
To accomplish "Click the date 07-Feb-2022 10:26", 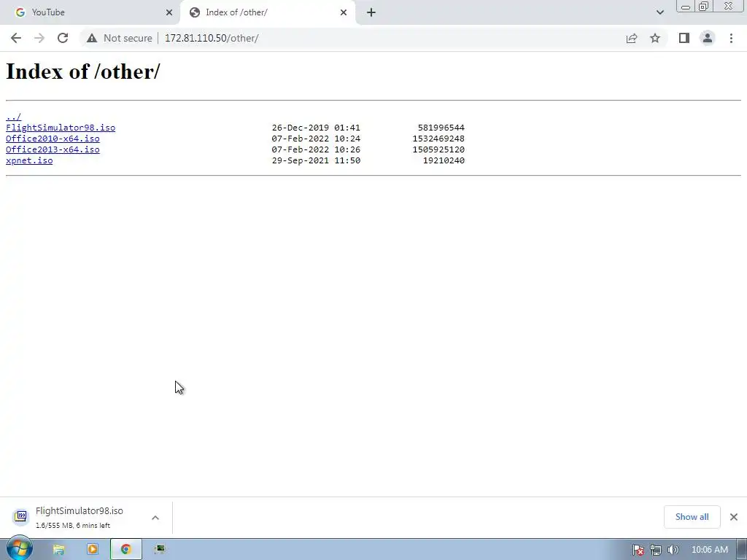I will [x=316, y=149].
